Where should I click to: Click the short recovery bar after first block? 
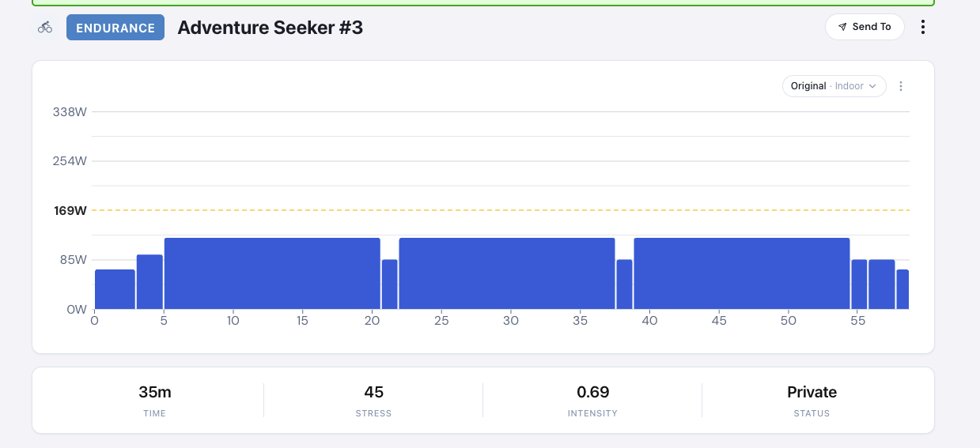389,284
